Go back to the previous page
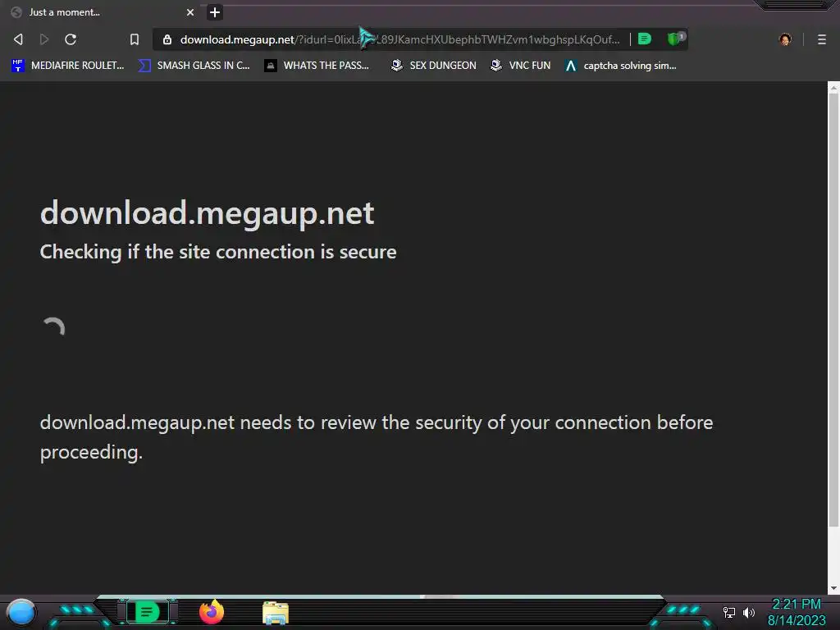 (18, 39)
